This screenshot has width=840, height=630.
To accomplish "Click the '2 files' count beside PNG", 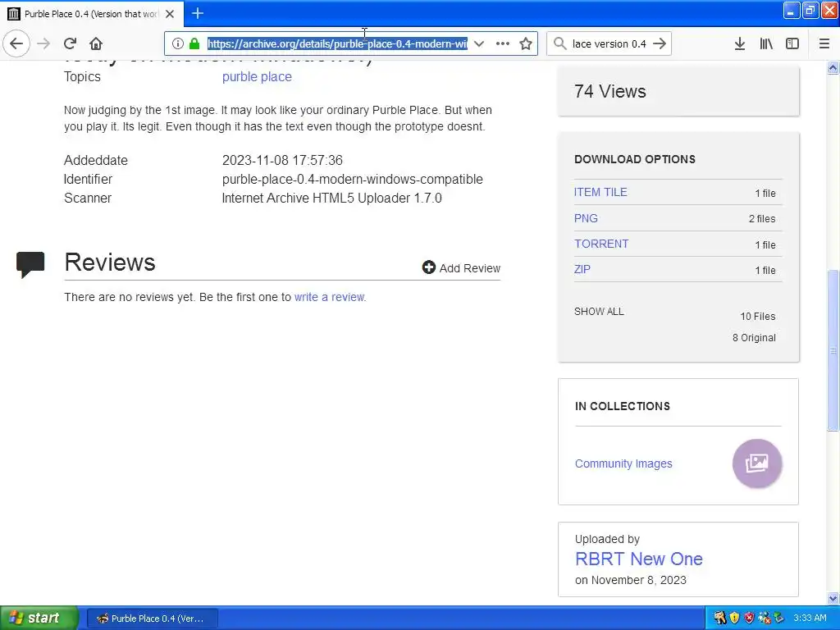I will tap(762, 219).
